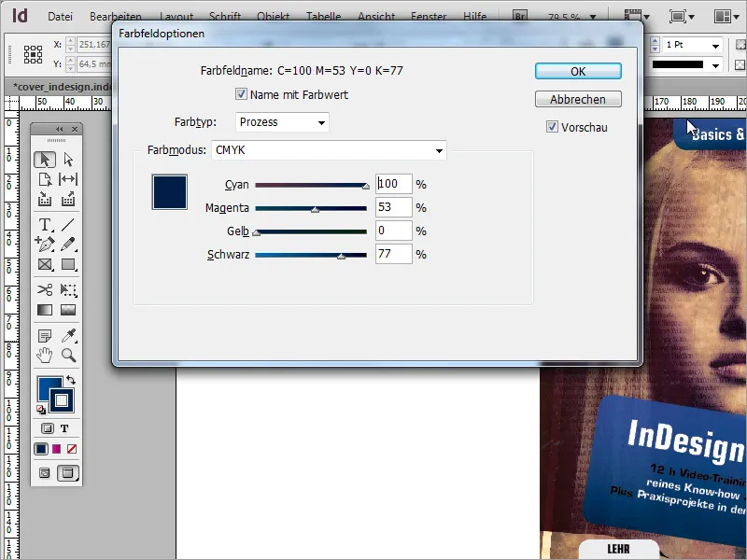This screenshot has height=560, width=747.
Task: Open Bridge via Br icon
Action: coord(520,16)
